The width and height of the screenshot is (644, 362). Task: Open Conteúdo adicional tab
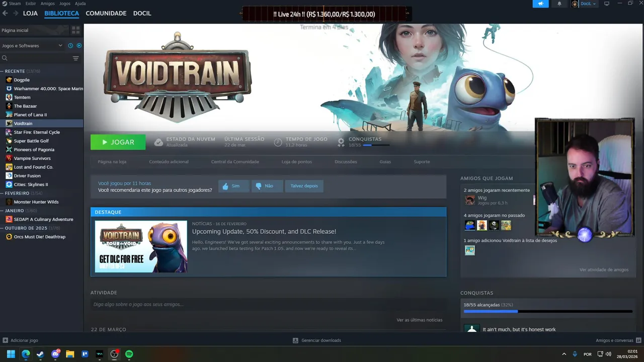(169, 162)
